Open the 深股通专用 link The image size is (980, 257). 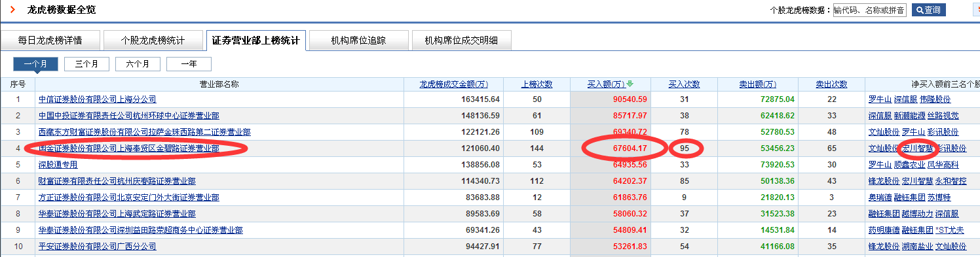(x=58, y=165)
